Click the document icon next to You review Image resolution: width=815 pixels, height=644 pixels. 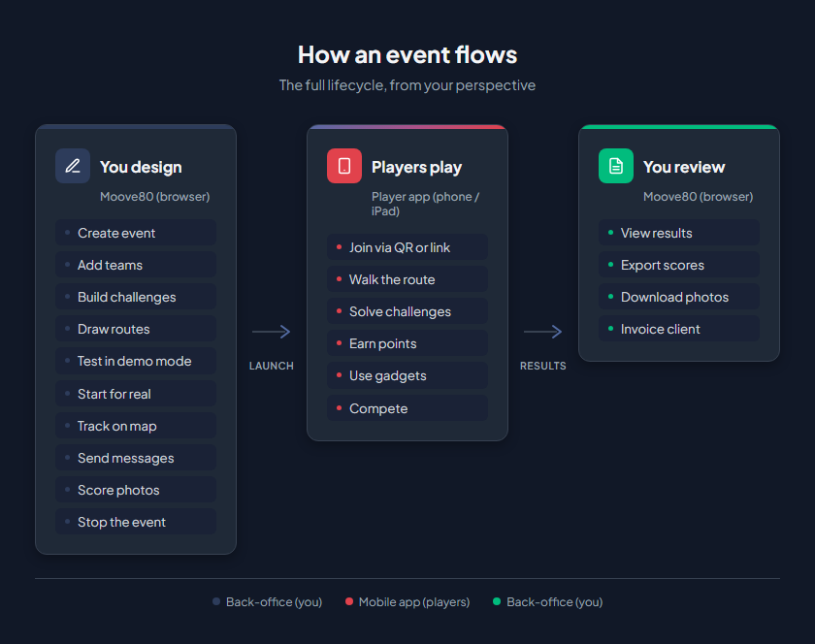pyautogui.click(x=616, y=166)
